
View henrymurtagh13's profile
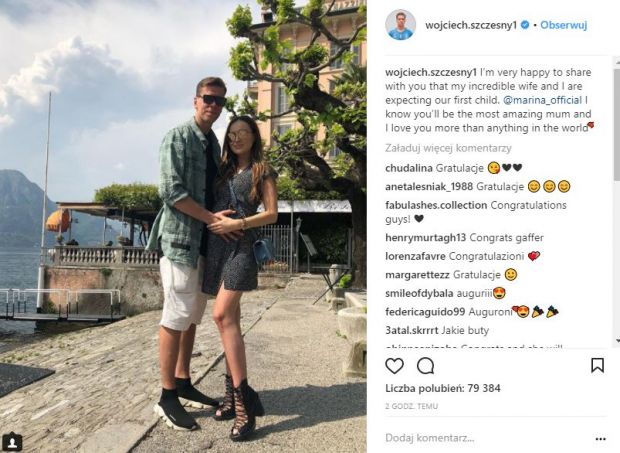(425, 238)
